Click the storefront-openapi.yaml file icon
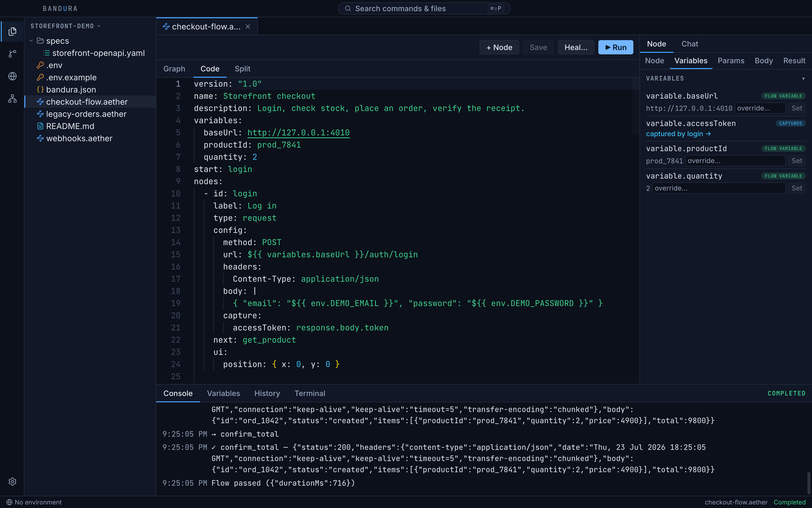Viewport: 812px width, 508px height. [x=46, y=53]
